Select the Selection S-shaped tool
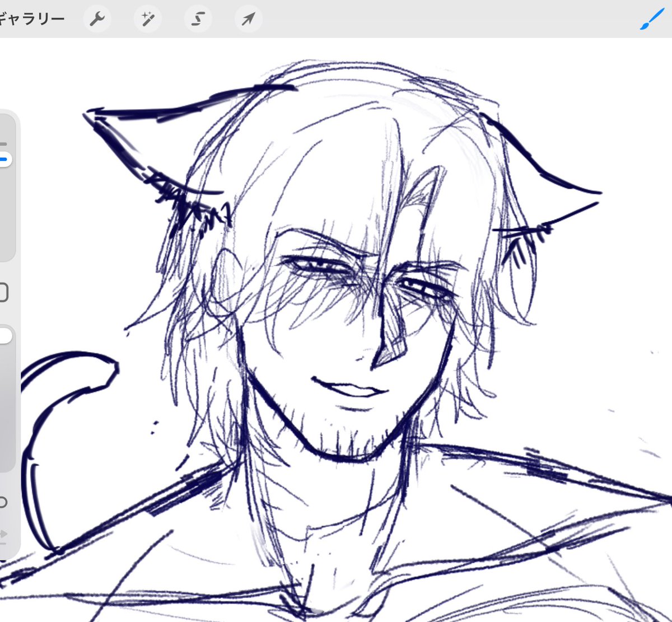The width and height of the screenshot is (672, 622). [x=198, y=20]
